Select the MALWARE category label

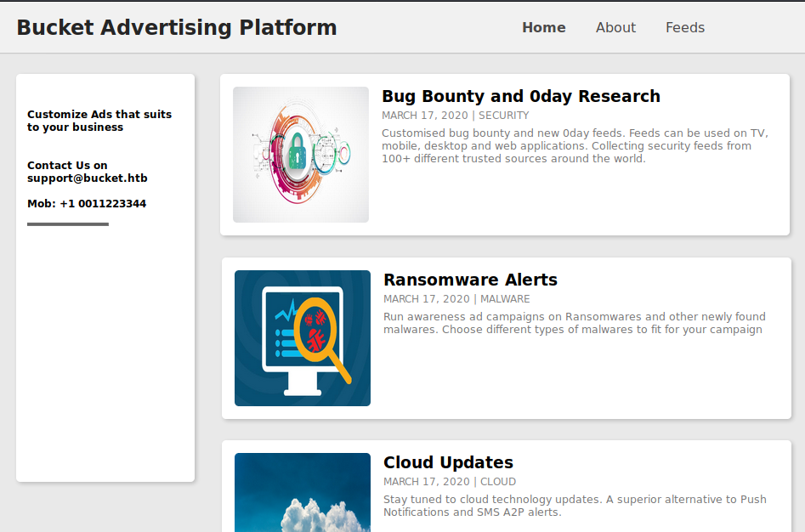505,298
